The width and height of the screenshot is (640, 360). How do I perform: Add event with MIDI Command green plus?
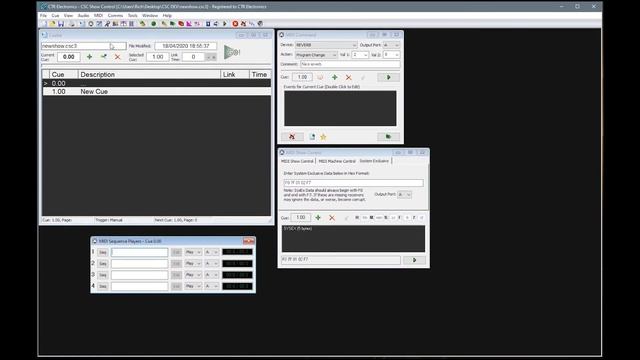(x=334, y=77)
